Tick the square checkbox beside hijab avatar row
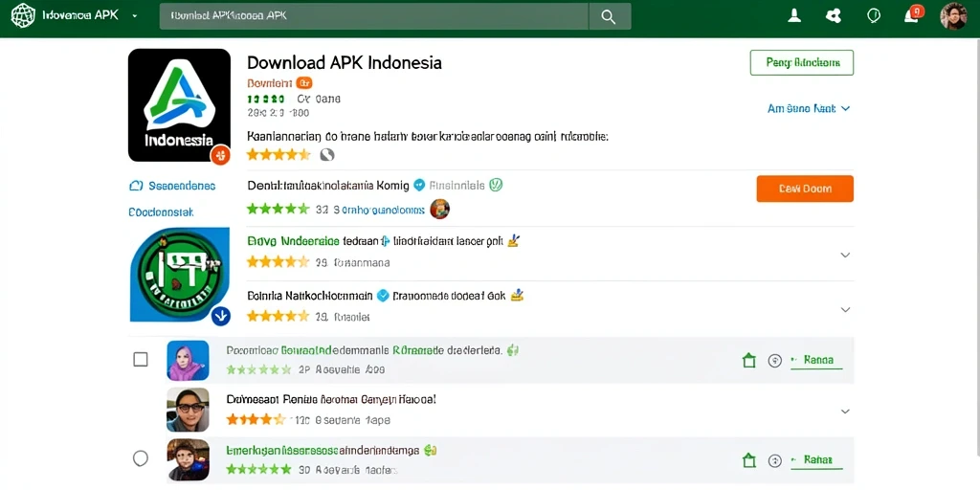This screenshot has height=490, width=980. point(141,360)
